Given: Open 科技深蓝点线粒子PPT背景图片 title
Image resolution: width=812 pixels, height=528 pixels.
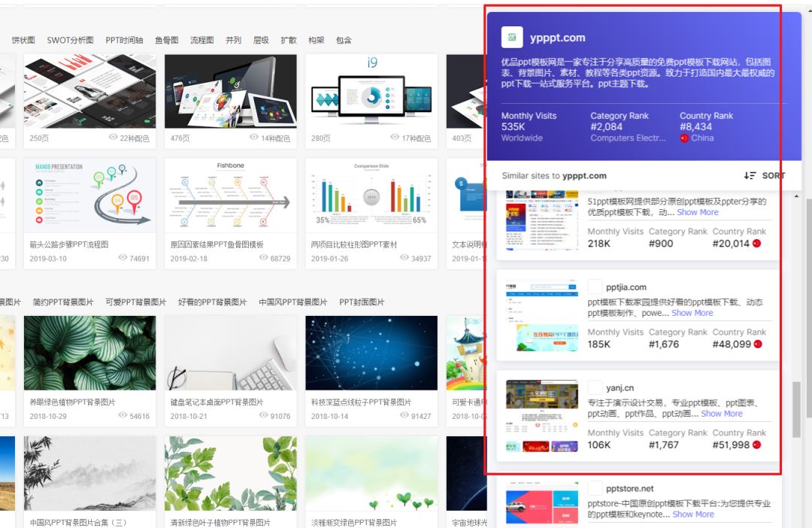Looking at the screenshot, I should 362,402.
